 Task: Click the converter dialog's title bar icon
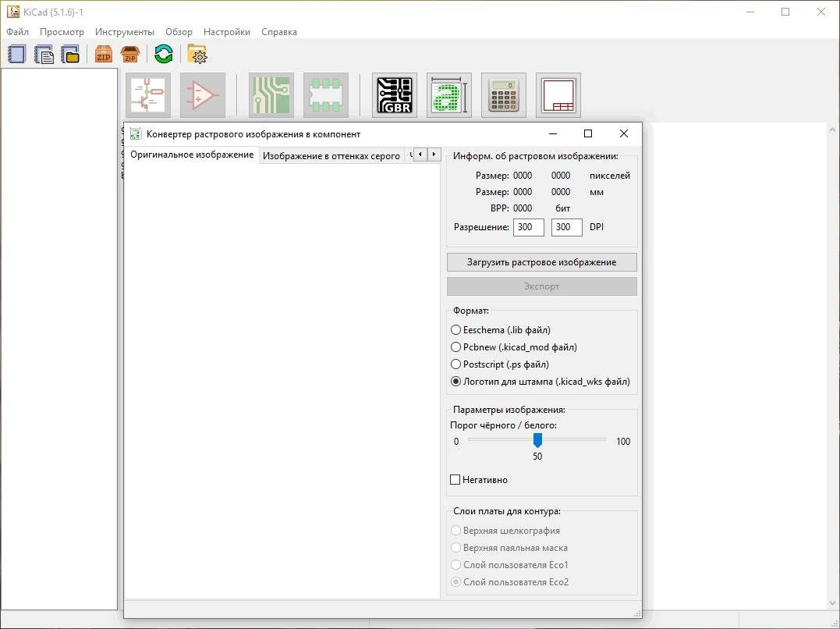point(136,133)
